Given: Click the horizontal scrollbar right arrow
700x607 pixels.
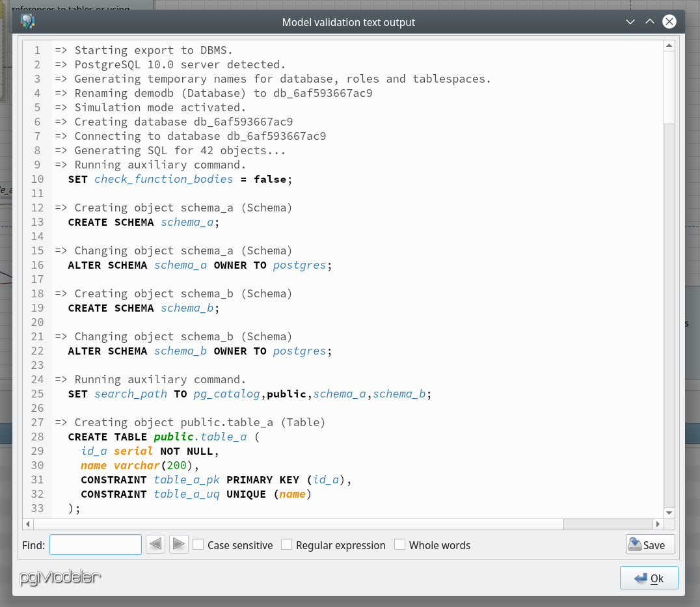Looking at the screenshot, I should pos(658,524).
